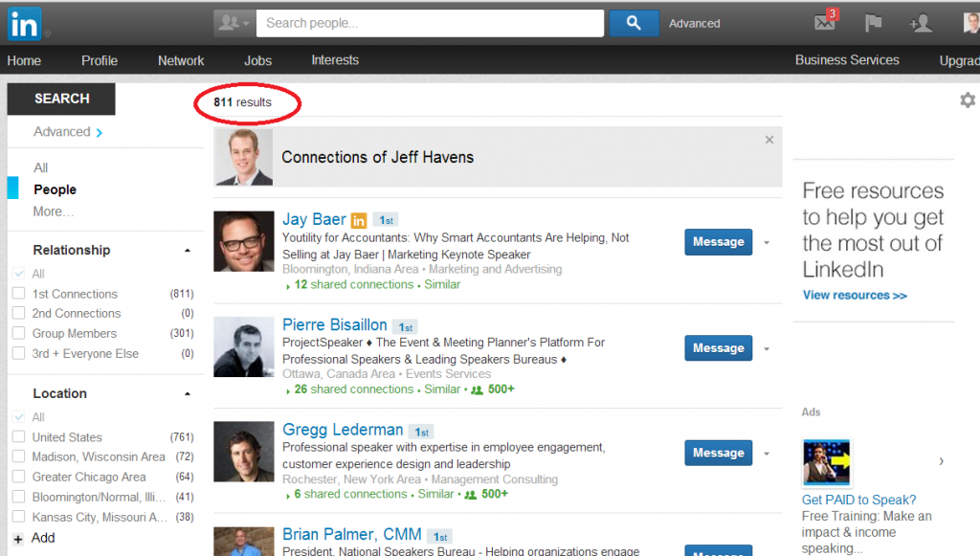The height and width of the screenshot is (556, 980).
Task: Go to the Jobs menu
Action: 257,60
